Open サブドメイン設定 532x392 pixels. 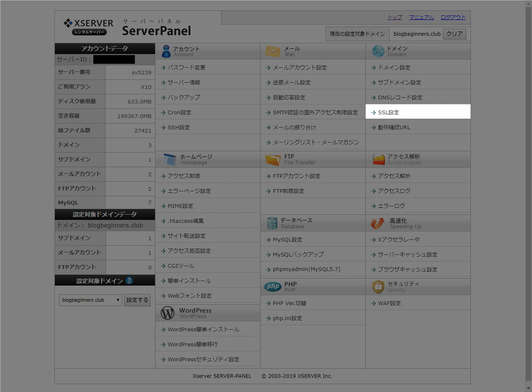[399, 82]
